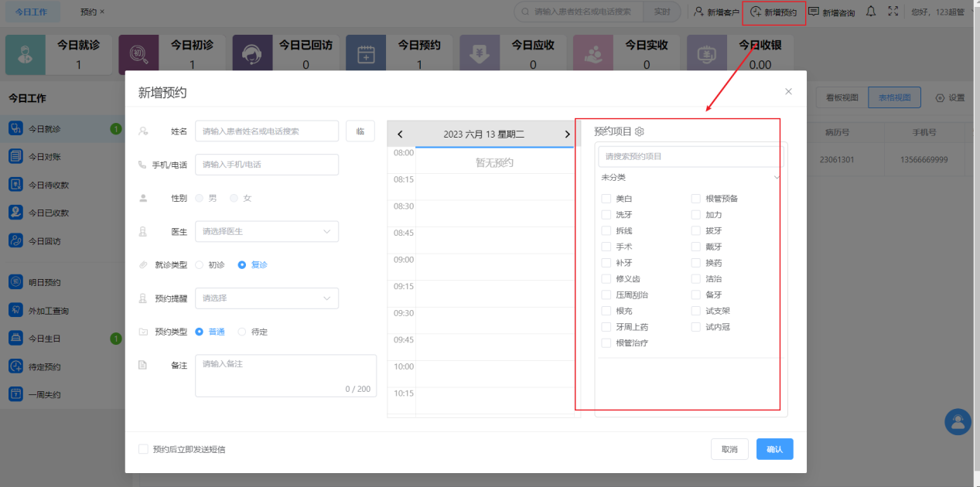Viewport: 980px width, 487px height.
Task: Click the 今日待收款 sidebar icon
Action: coord(15,185)
